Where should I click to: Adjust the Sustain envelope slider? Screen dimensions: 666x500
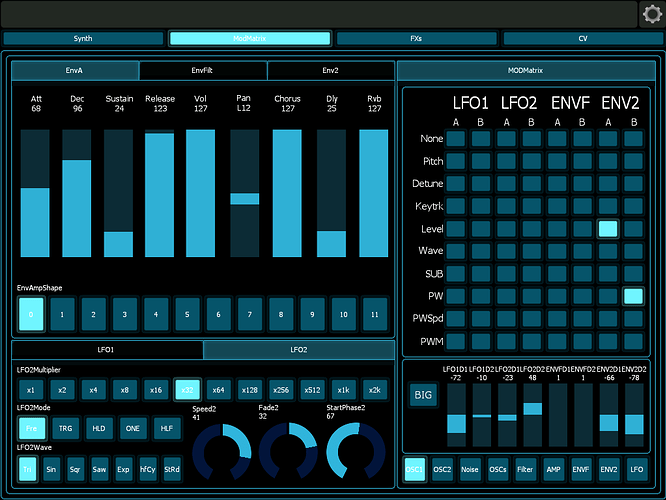(x=118, y=192)
